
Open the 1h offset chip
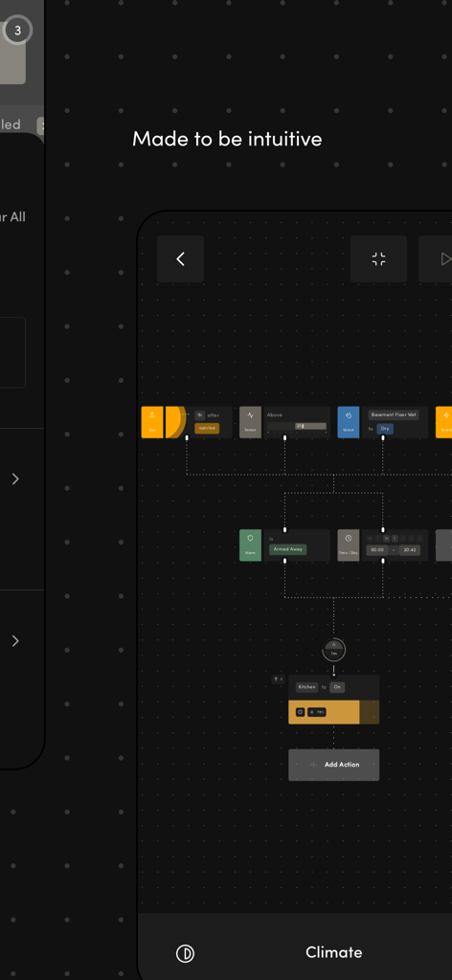point(199,415)
